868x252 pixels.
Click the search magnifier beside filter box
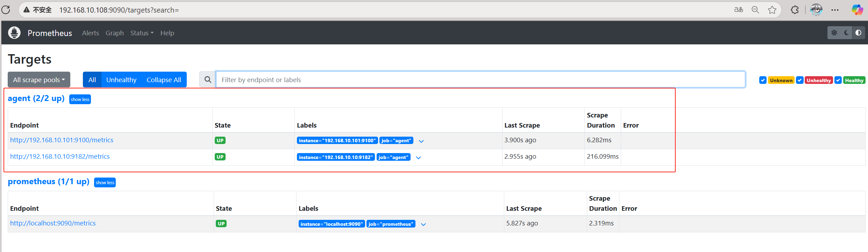[208, 80]
